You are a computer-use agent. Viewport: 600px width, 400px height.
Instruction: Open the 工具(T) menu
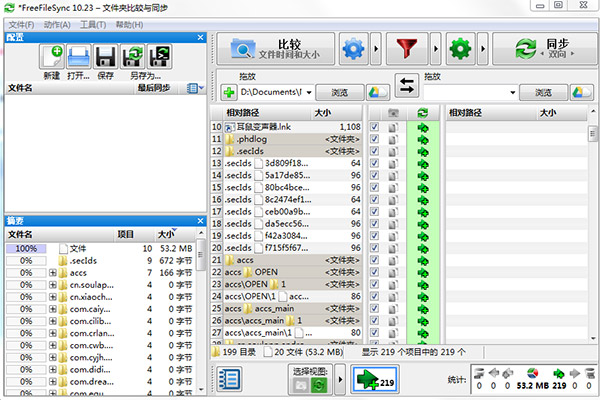click(x=93, y=23)
